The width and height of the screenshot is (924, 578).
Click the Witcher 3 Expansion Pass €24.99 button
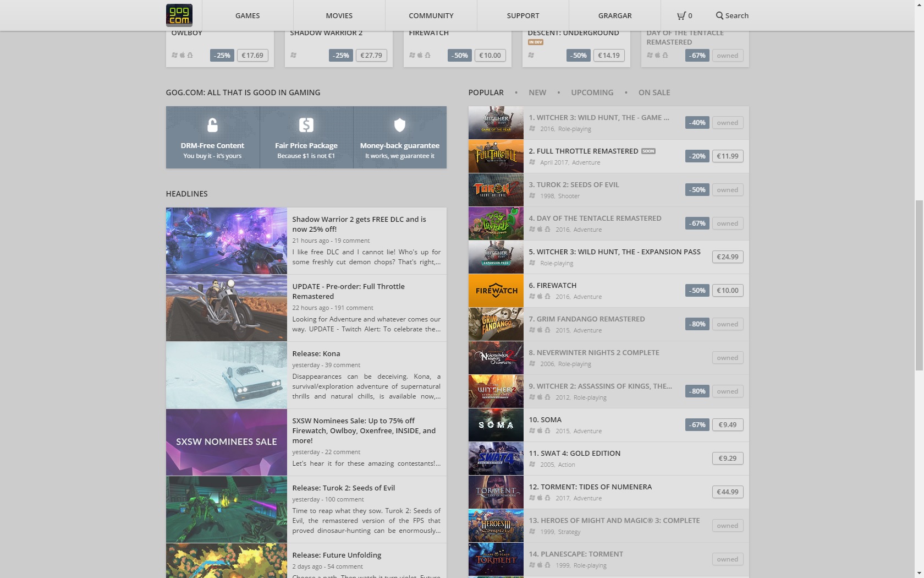click(x=728, y=257)
